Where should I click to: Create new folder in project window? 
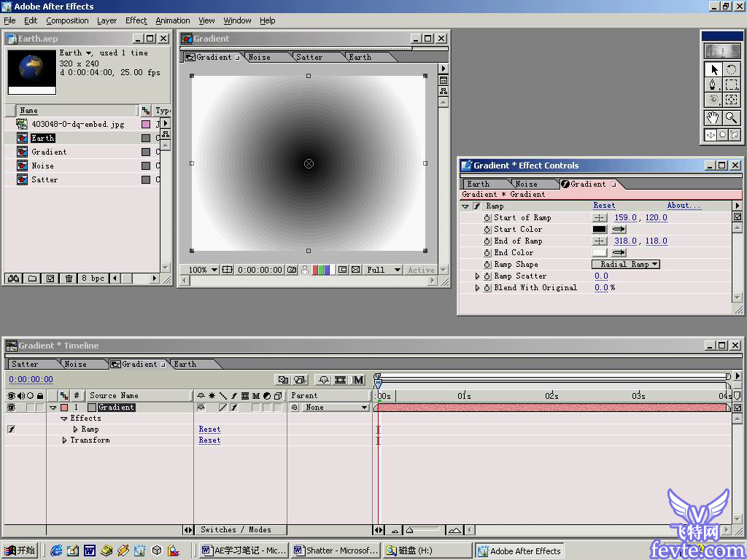coord(32,278)
